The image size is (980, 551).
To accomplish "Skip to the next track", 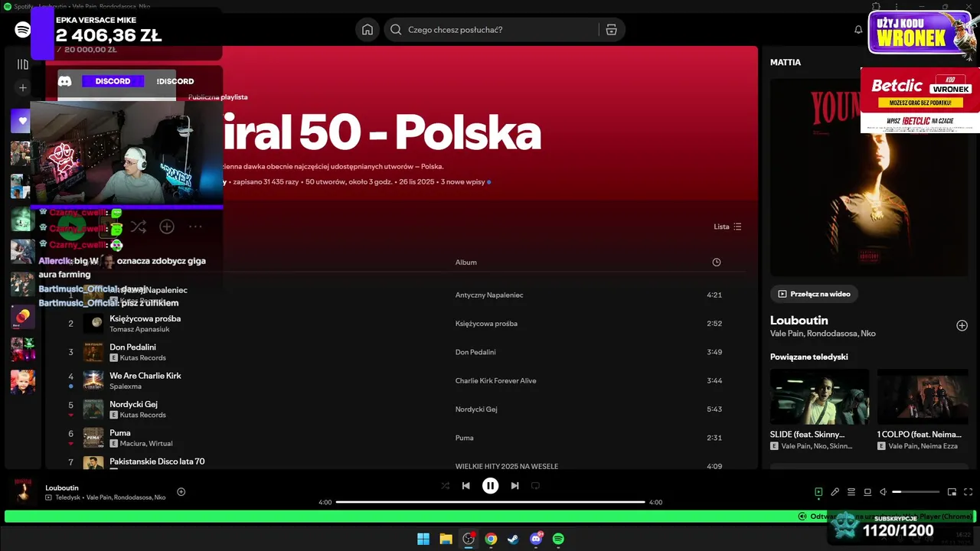I will 514,485.
